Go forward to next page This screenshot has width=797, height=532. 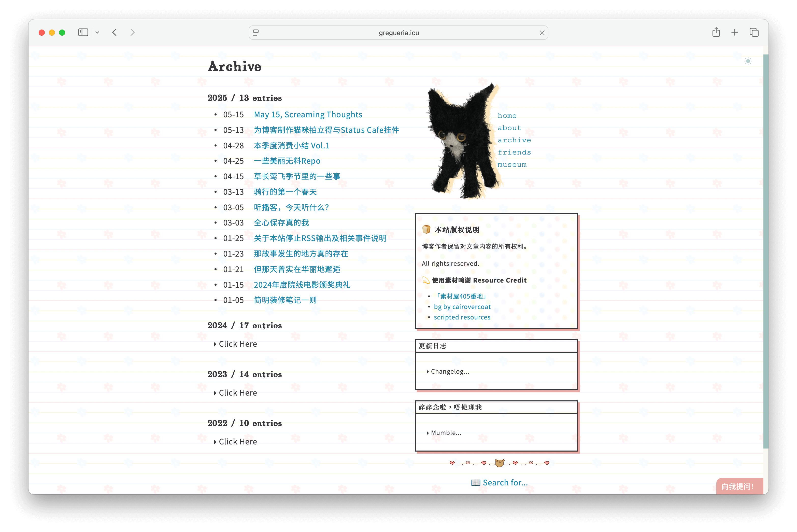[x=133, y=33]
